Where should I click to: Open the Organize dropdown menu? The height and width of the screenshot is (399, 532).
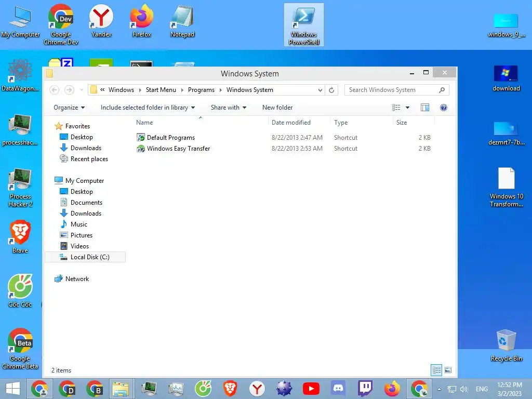coord(69,108)
